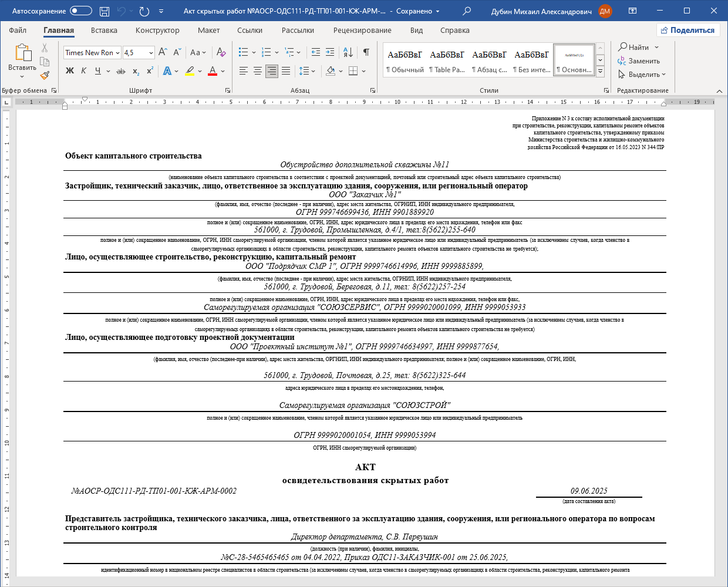Clear all formatting with eraser icon
Viewport: 728px width, 587px height.
pos(221,52)
